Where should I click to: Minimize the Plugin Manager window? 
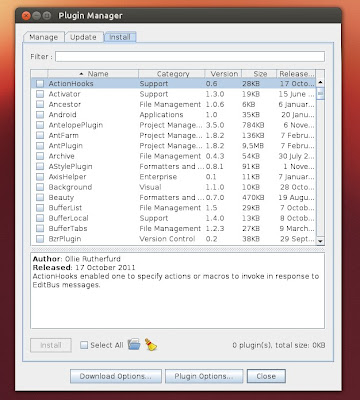pyautogui.click(x=37, y=15)
